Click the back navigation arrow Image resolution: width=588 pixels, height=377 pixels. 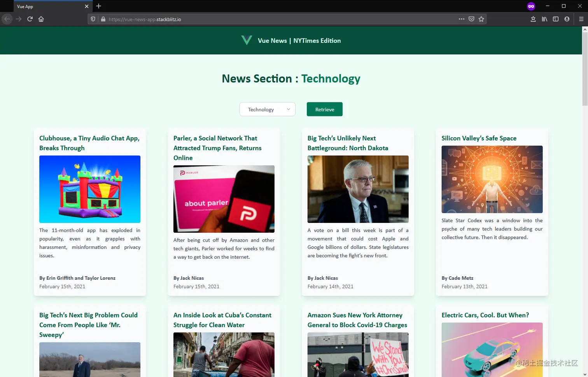click(x=7, y=19)
